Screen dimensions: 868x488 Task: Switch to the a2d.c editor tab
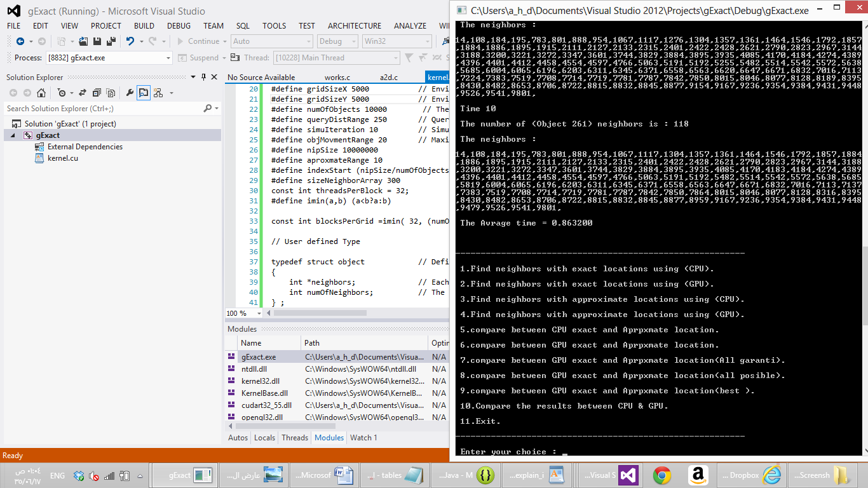[x=389, y=78]
